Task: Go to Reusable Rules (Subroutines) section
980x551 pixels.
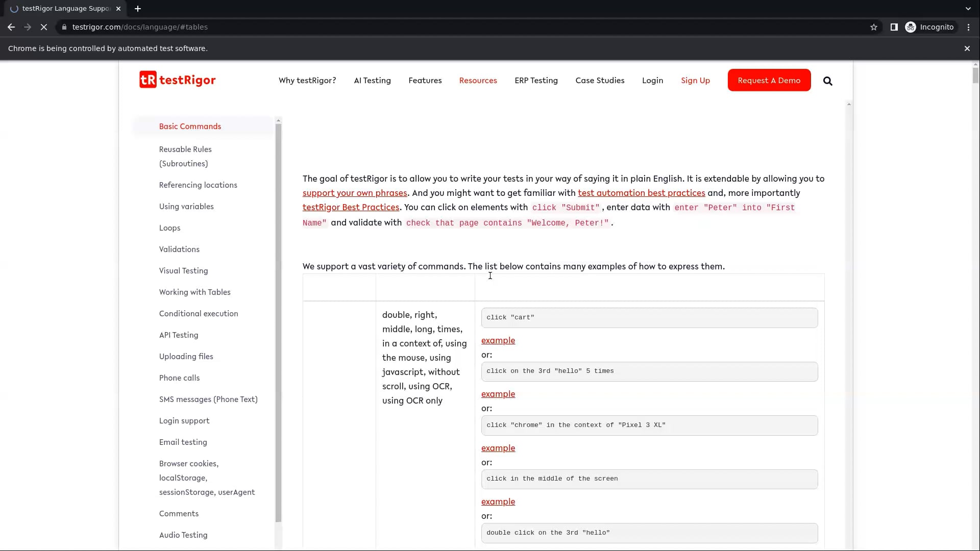Action: (x=185, y=156)
